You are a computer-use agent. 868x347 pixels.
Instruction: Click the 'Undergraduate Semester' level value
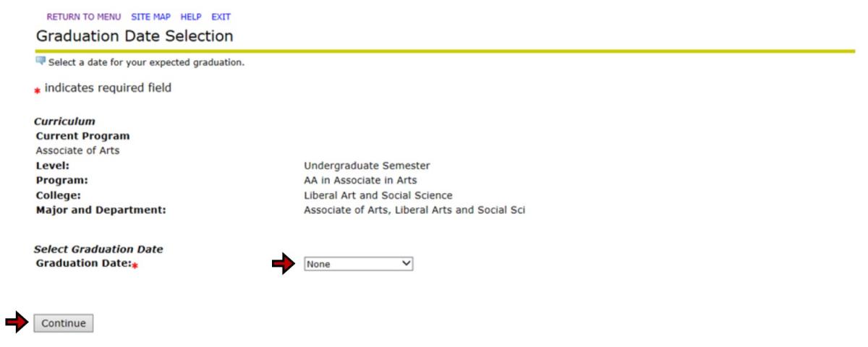click(367, 166)
